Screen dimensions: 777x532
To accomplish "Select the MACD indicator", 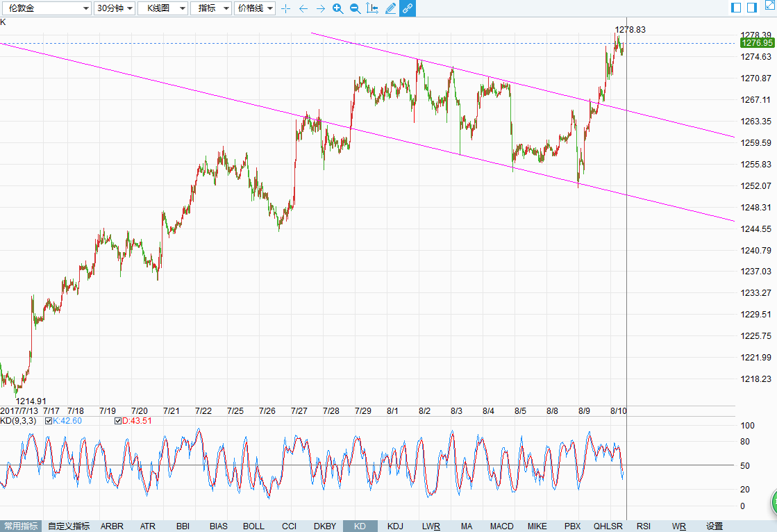I will click(502, 526).
